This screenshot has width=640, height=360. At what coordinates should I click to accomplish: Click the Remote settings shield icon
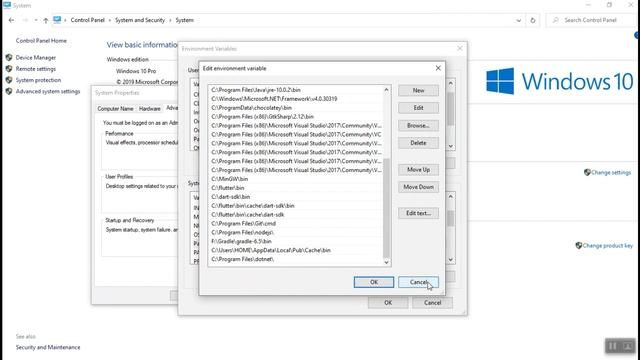pos(9,69)
